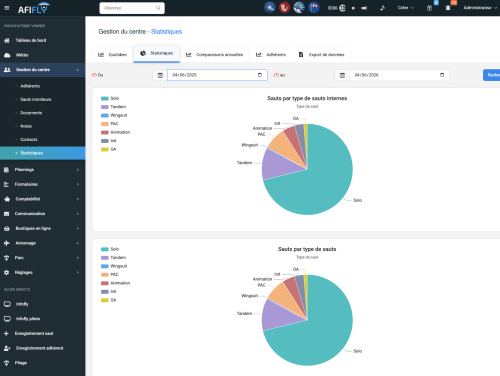Open Adhérents in the sidebar submenu
This screenshot has height=376, width=500.
coord(30,86)
